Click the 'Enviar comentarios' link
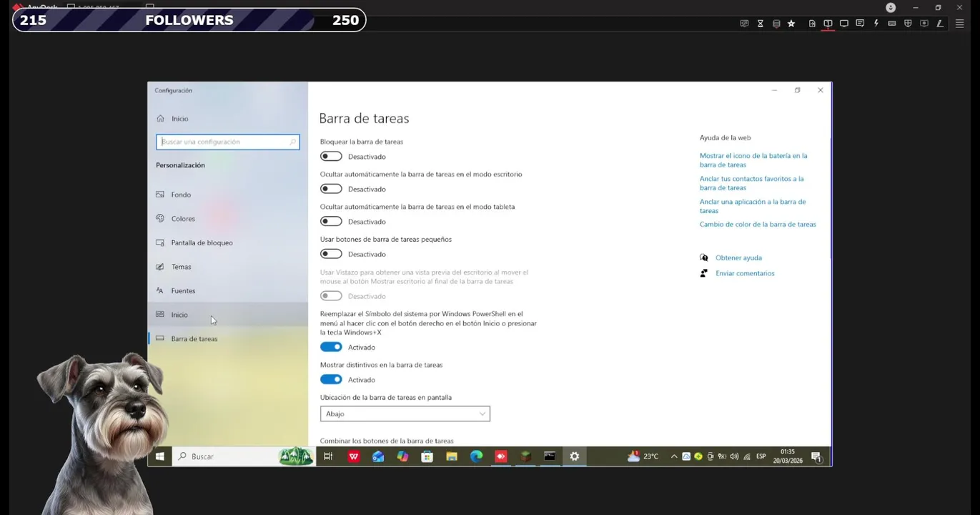Viewport: 980px width, 515px height. pyautogui.click(x=745, y=273)
